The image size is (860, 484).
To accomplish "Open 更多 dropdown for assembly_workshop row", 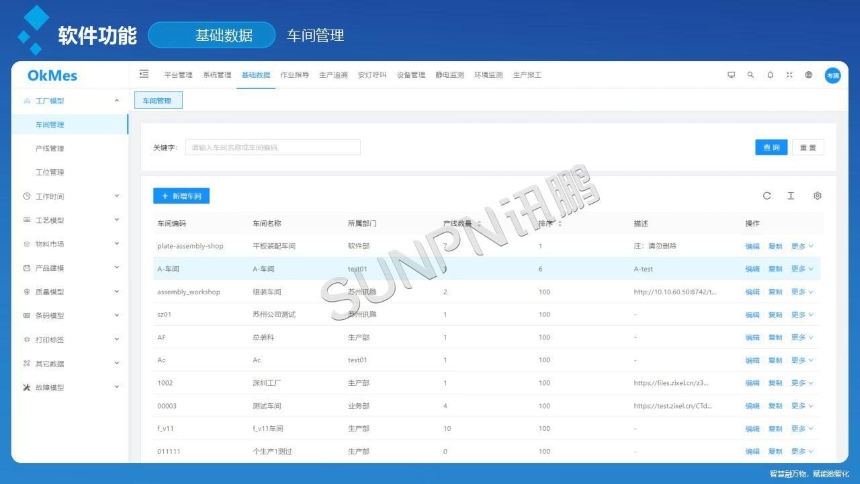I will point(802,292).
